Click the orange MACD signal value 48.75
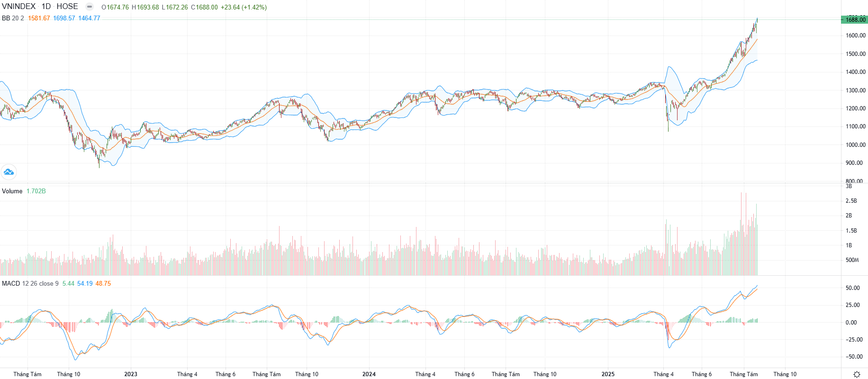Viewport: 868px width, 379px height. 103,283
